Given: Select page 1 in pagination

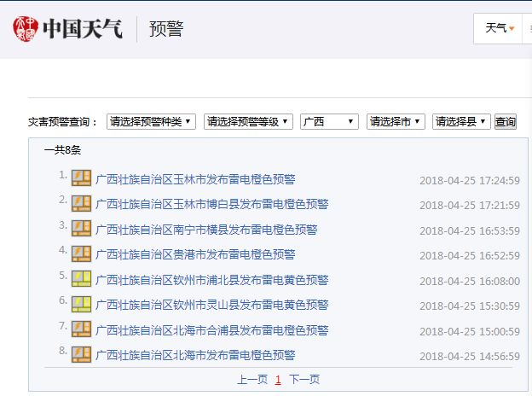Looking at the screenshot, I should coord(278,380).
